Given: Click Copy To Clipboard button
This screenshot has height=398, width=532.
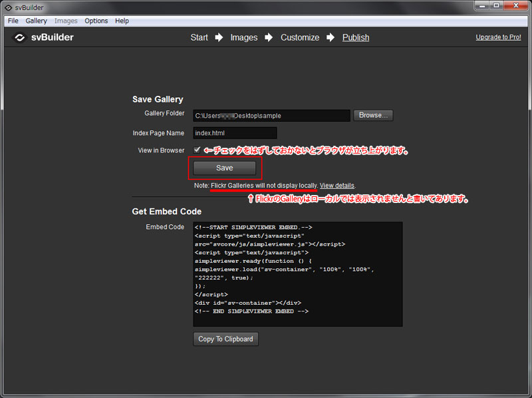Looking at the screenshot, I should pos(225,339).
